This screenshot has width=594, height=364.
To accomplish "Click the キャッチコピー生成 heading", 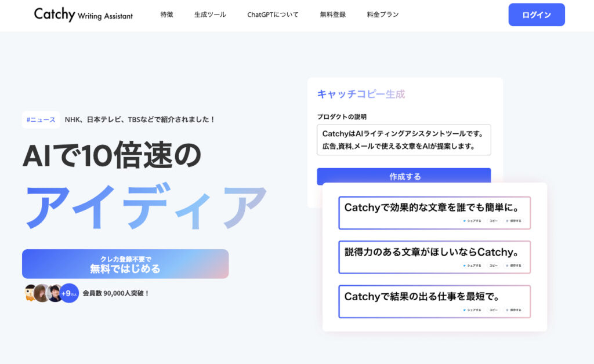I will tap(361, 94).
